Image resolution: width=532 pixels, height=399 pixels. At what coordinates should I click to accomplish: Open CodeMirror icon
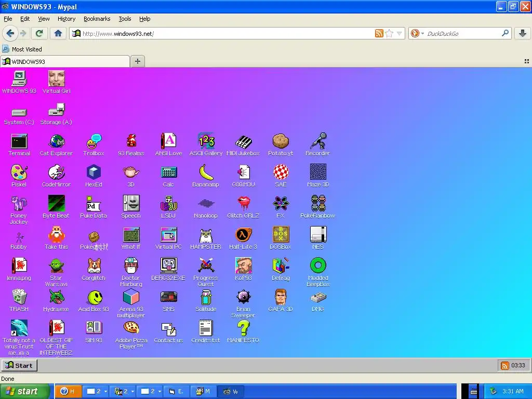pos(56,176)
